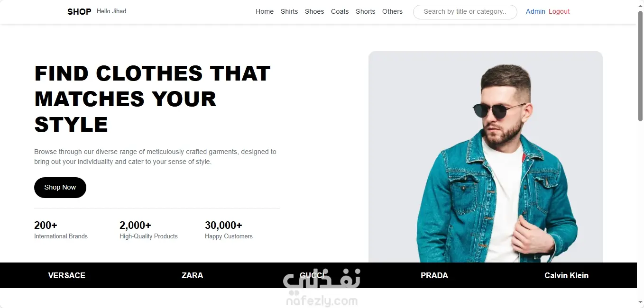Select the PRADA brand label
Screen dimensions: 644x308
(434, 275)
